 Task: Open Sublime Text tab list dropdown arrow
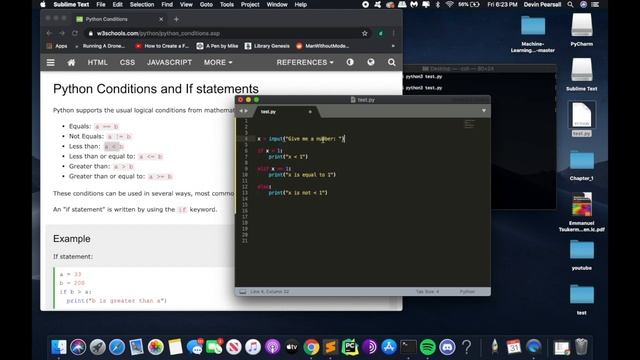click(x=484, y=111)
